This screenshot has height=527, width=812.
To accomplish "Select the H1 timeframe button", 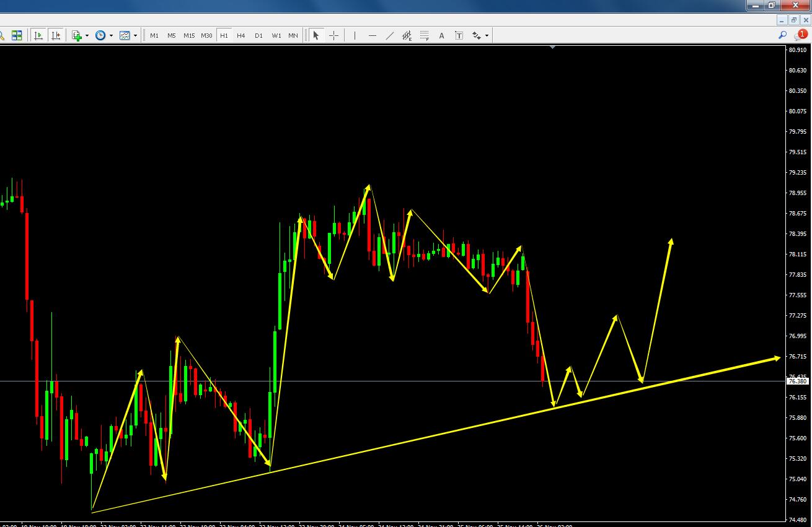I will coord(224,35).
